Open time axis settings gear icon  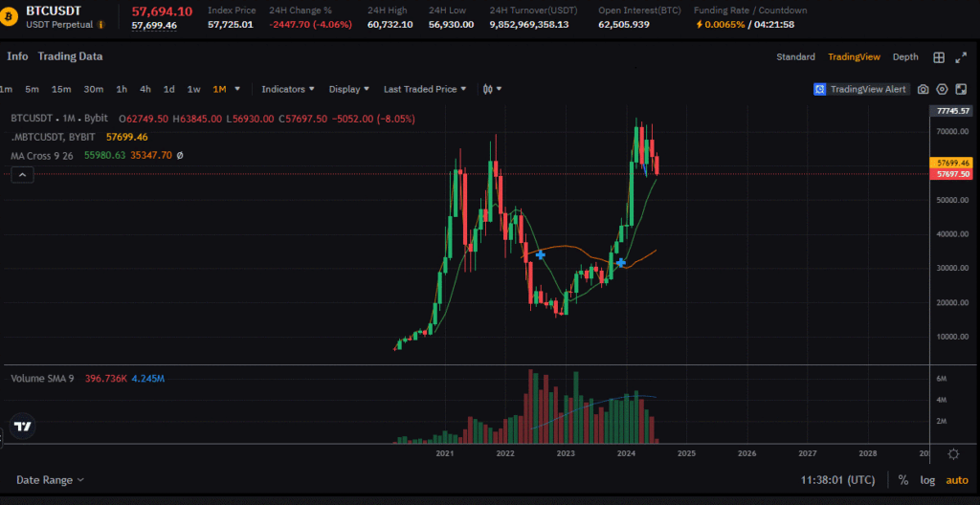953,453
